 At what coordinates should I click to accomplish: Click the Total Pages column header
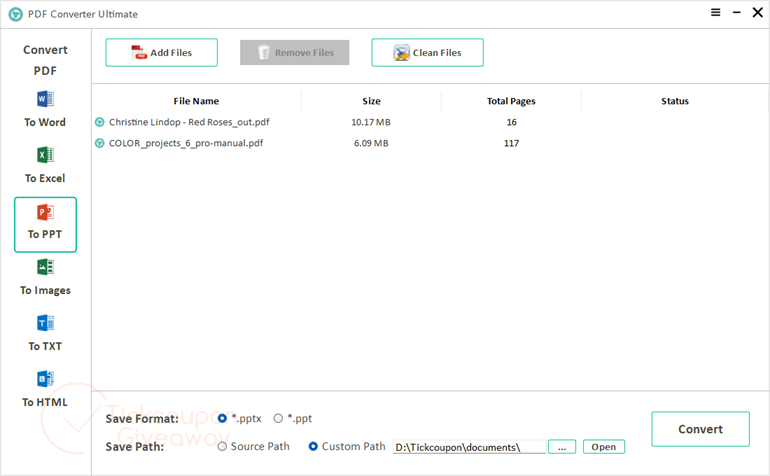tap(511, 101)
